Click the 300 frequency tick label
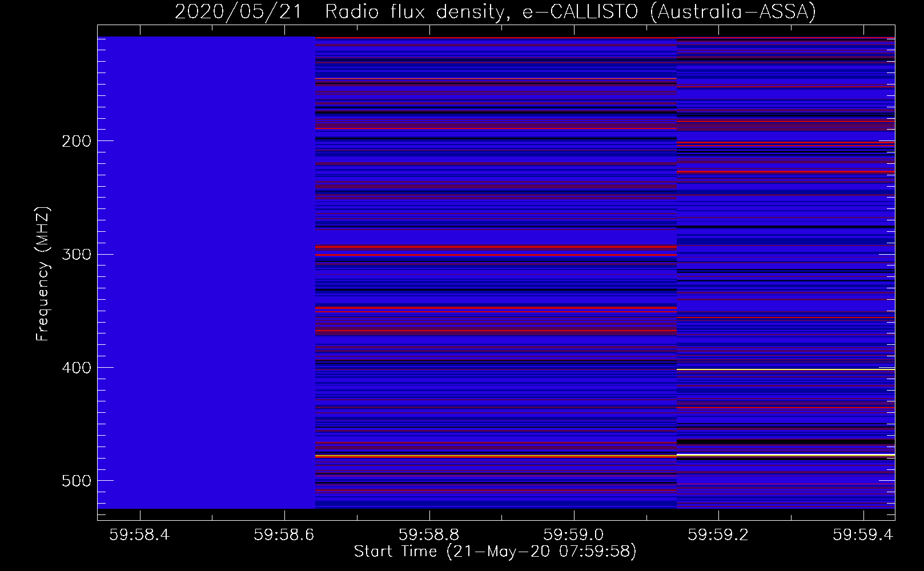Viewport: 924px width, 571px height. [76, 254]
